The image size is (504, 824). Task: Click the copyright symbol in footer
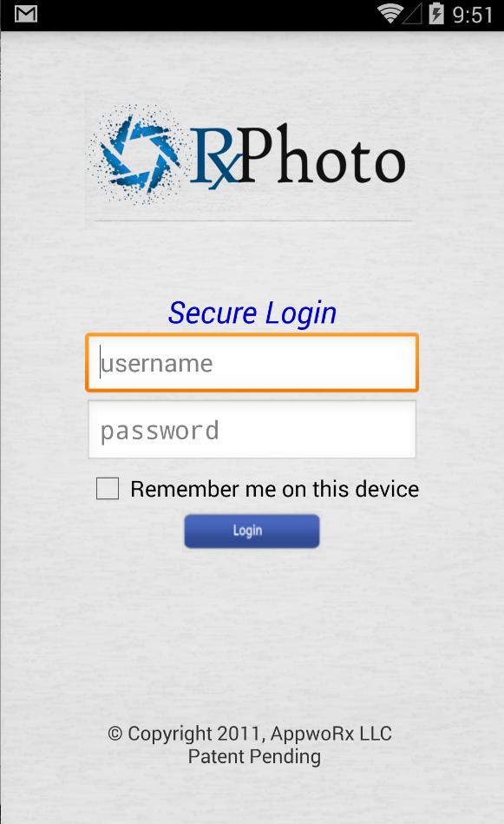(x=115, y=733)
